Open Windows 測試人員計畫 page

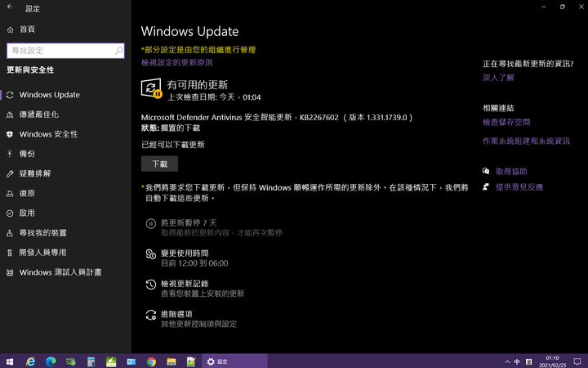tap(60, 272)
